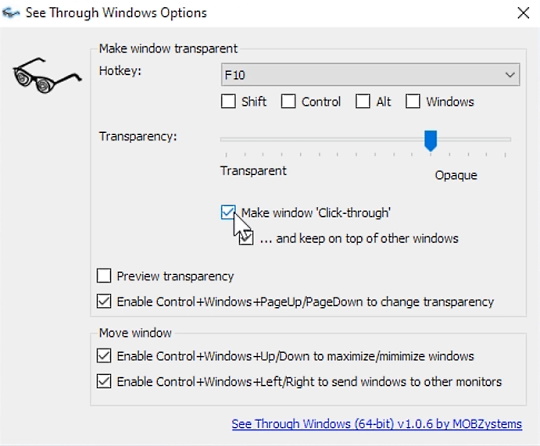This screenshot has height=446, width=540.
Task: Click the title bar app icon
Action: click(11, 13)
